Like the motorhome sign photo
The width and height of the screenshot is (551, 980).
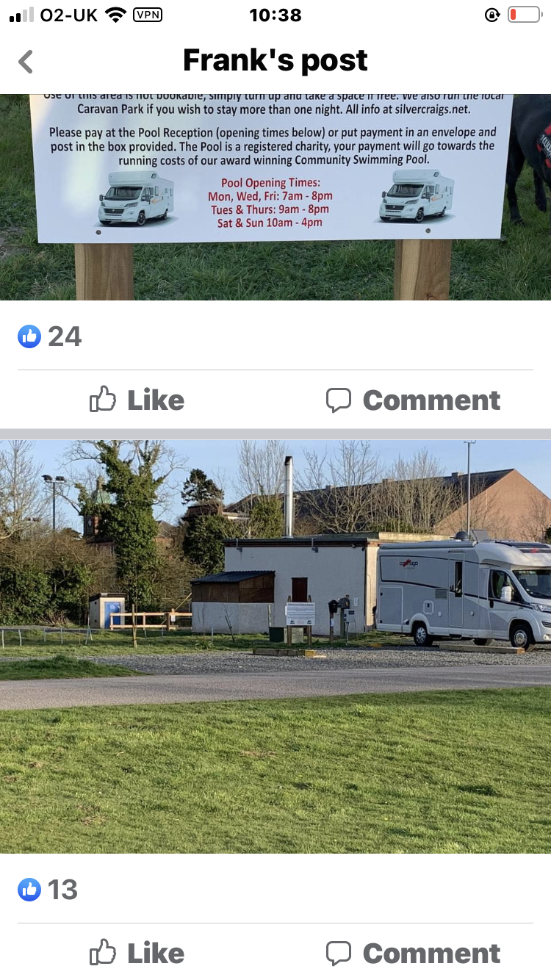pos(137,400)
